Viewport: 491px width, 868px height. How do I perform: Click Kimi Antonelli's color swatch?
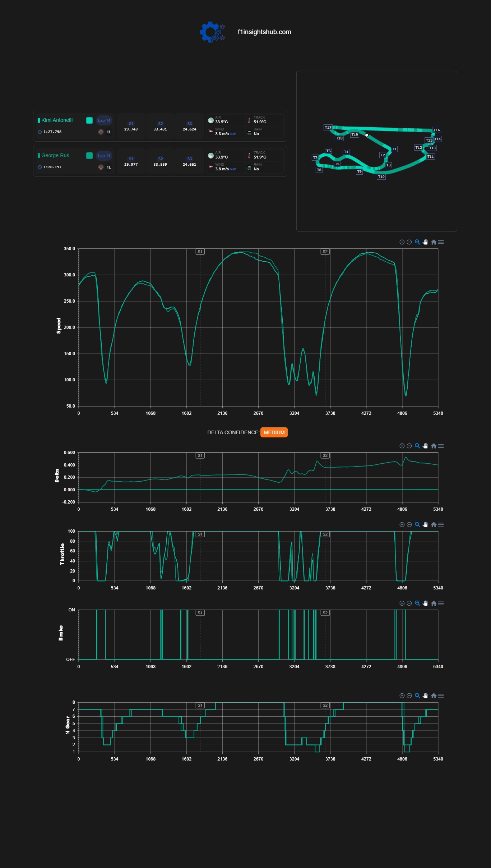pyautogui.click(x=89, y=120)
